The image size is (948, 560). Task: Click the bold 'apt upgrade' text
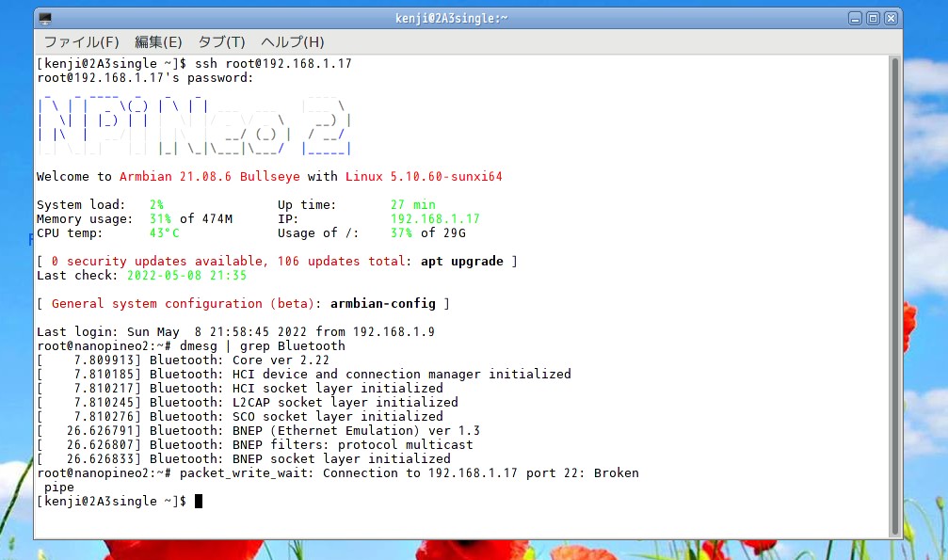pyautogui.click(x=462, y=261)
